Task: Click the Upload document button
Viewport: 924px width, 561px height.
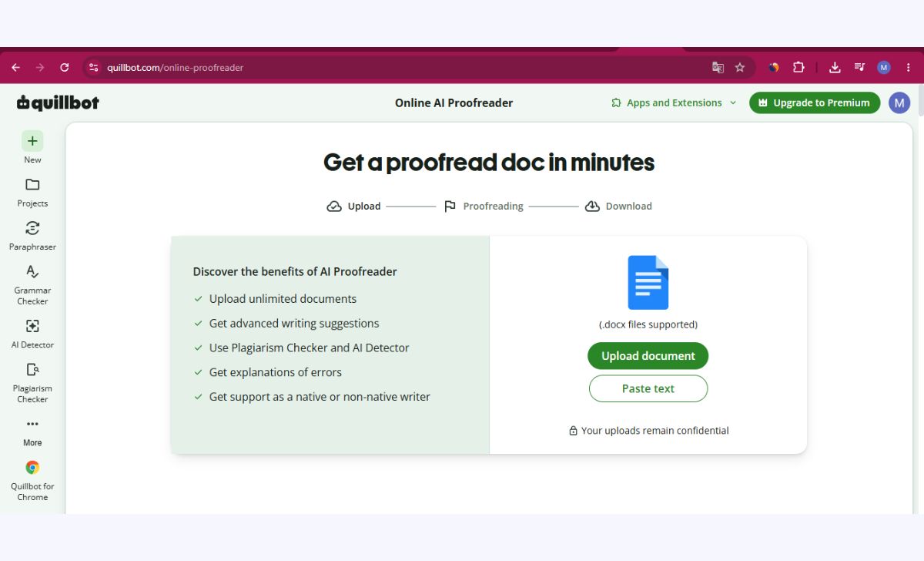Action: tap(648, 356)
